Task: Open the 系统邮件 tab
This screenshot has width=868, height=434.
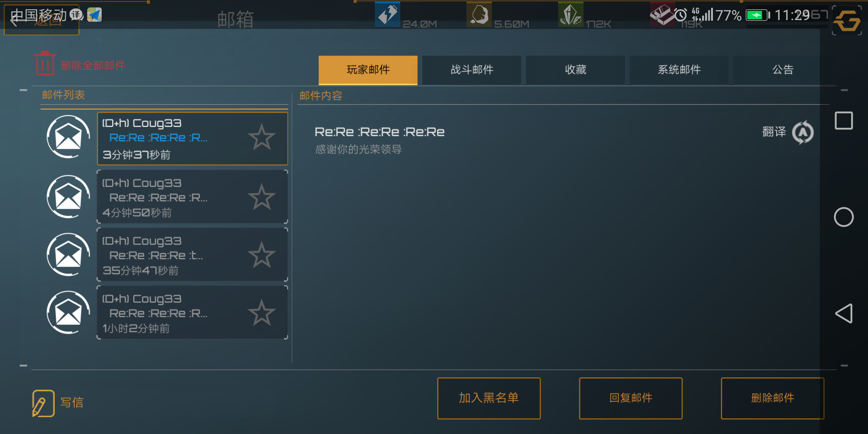Action: [x=679, y=70]
